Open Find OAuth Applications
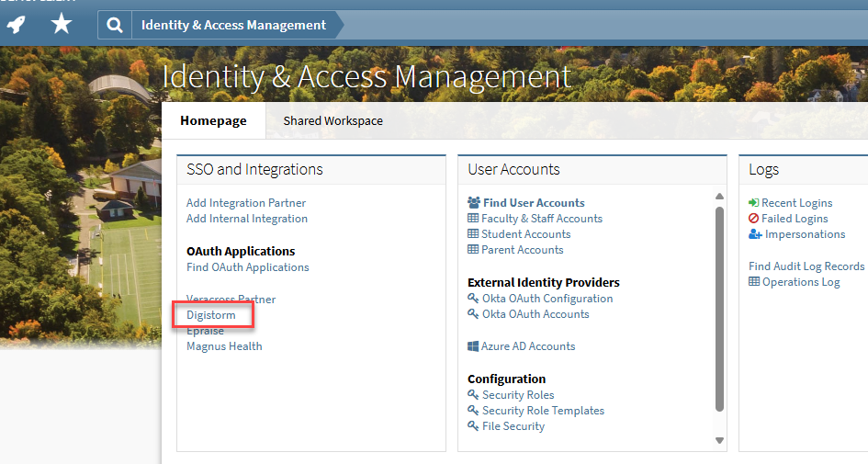The height and width of the screenshot is (464, 868). tap(248, 267)
